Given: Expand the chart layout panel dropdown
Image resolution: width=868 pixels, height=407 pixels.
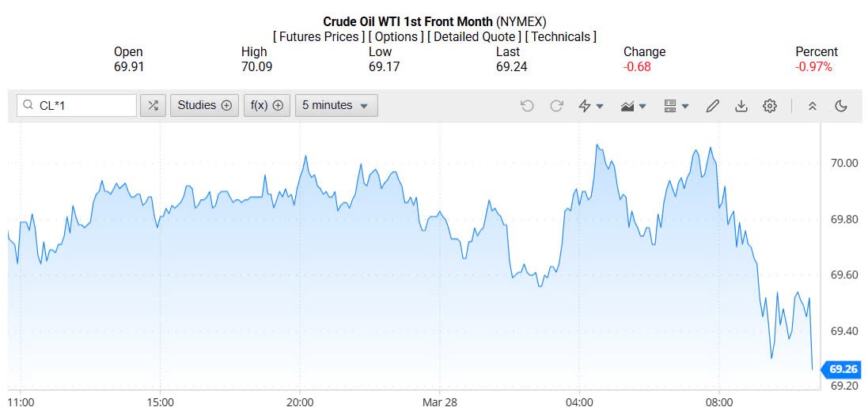Looking at the screenshot, I should (676, 105).
